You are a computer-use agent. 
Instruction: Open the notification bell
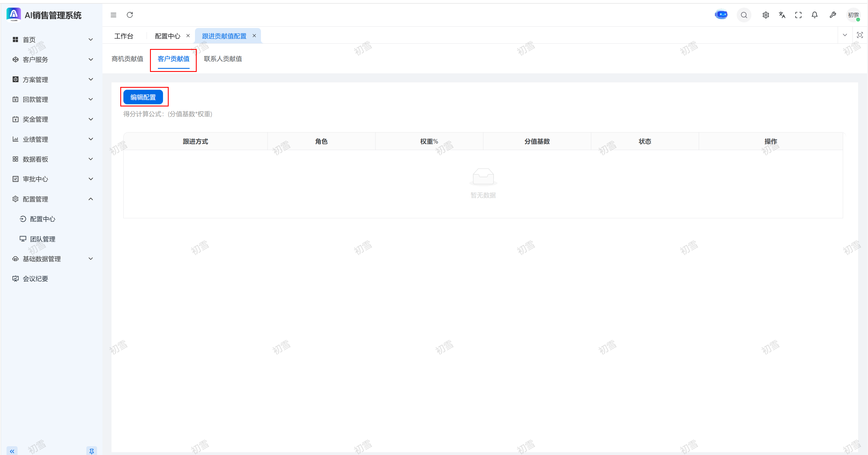coord(815,15)
